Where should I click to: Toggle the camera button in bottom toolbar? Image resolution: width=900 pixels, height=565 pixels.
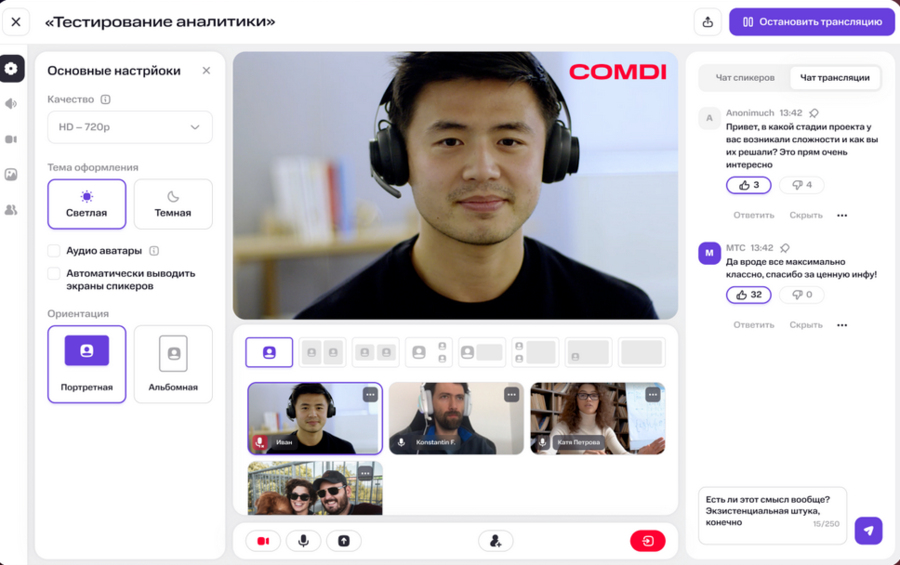coord(263,541)
